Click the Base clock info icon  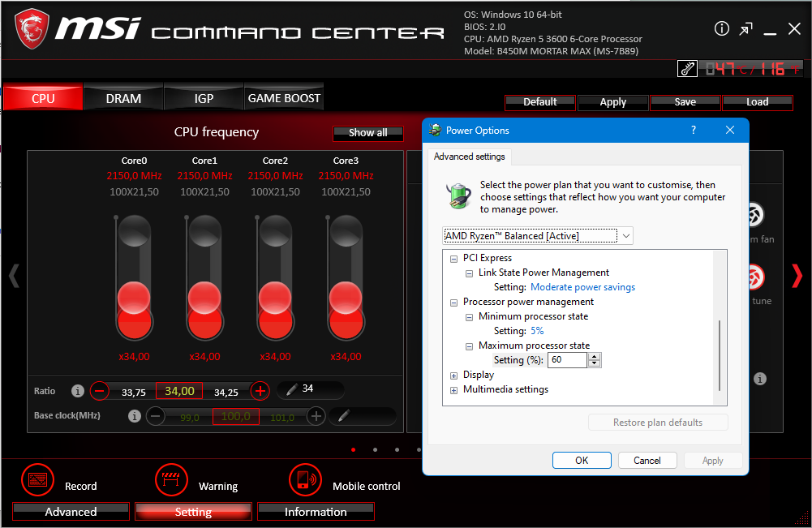[134, 416]
